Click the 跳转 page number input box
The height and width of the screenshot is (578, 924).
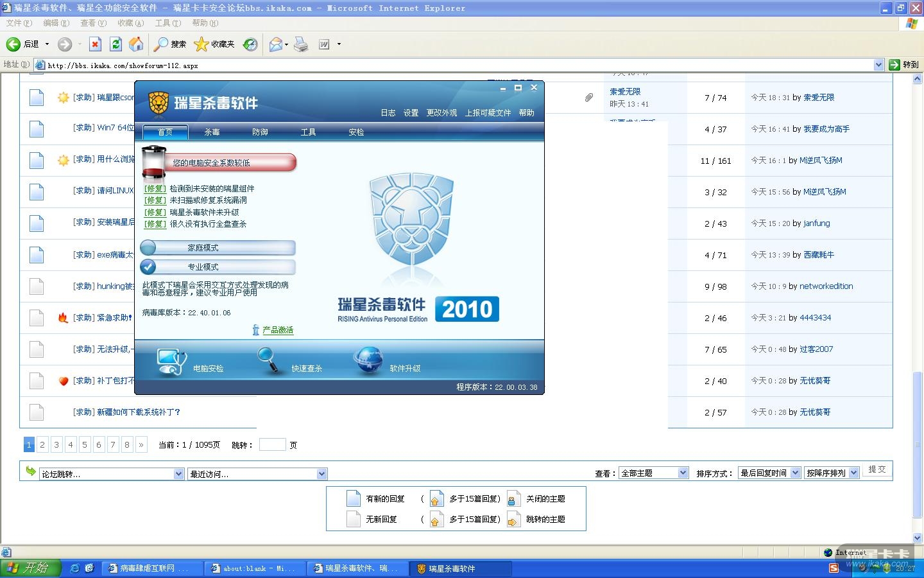tap(273, 444)
